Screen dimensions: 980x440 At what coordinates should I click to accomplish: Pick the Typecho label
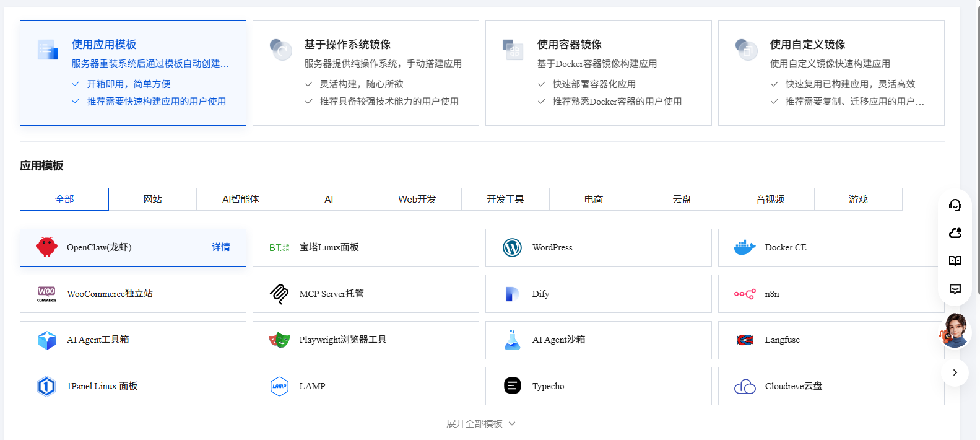tap(548, 386)
